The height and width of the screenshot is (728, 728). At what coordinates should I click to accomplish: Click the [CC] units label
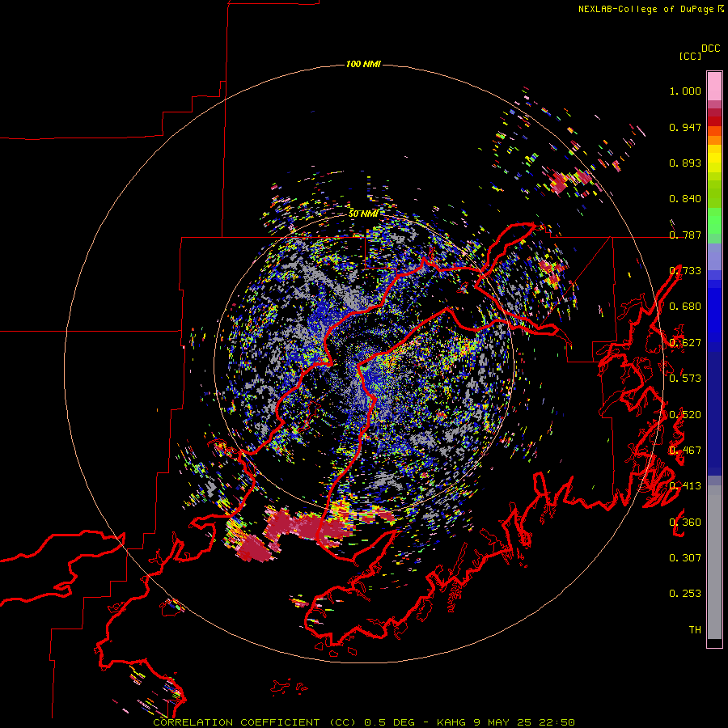click(690, 56)
